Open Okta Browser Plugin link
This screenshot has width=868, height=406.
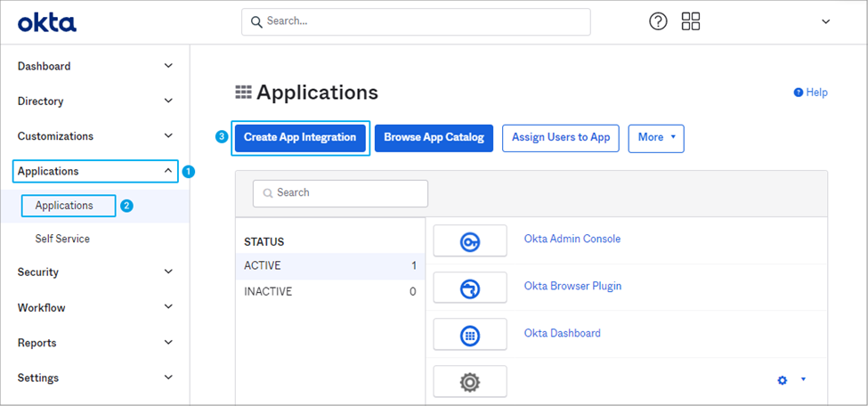tap(573, 286)
